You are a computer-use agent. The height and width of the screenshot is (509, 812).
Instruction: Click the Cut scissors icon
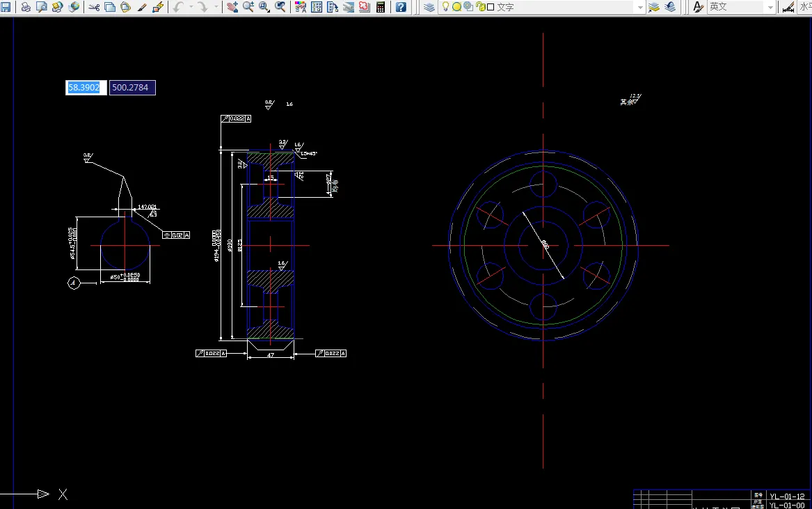click(94, 7)
